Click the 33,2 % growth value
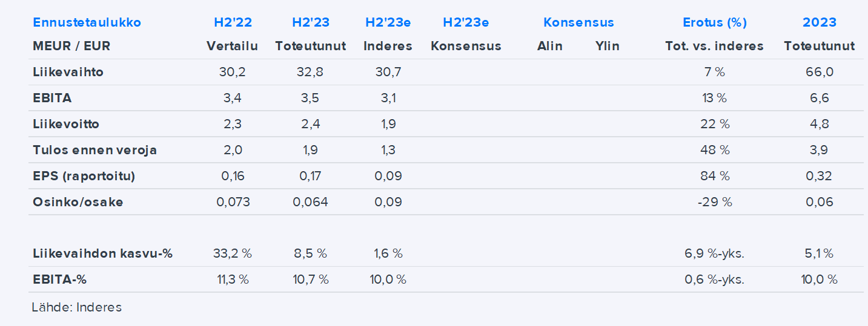The image size is (868, 326). click(233, 253)
